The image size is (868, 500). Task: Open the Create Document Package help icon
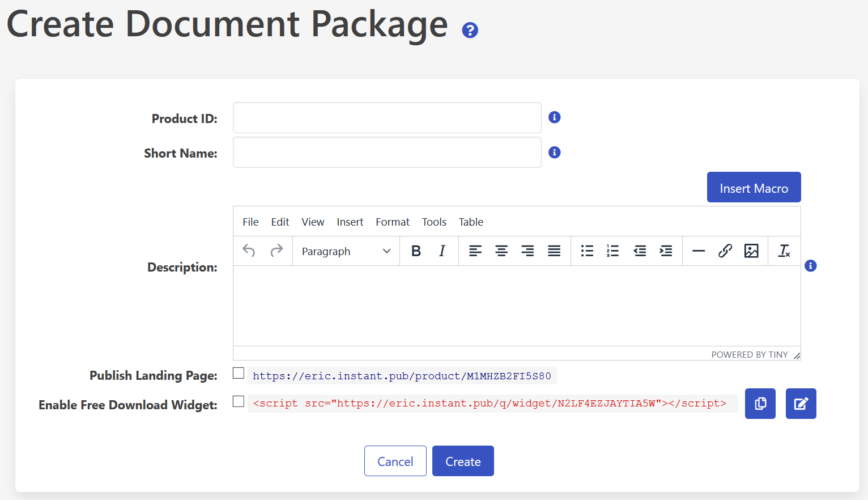(470, 30)
